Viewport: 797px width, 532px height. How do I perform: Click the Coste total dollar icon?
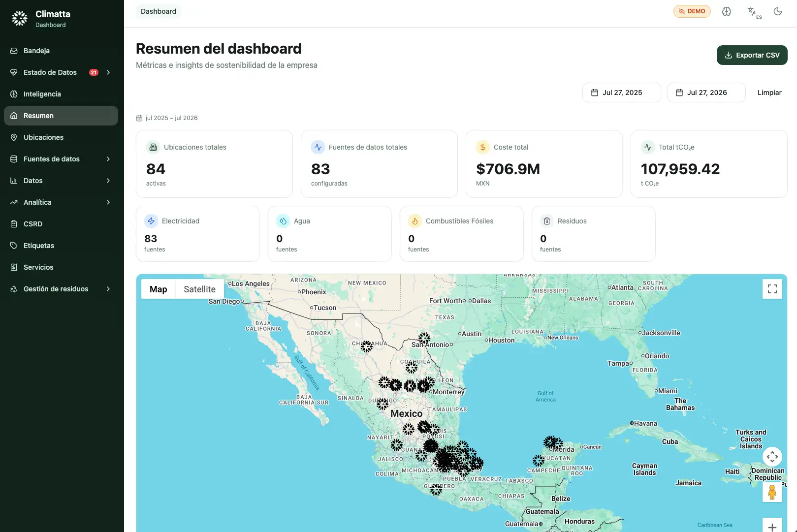click(483, 147)
